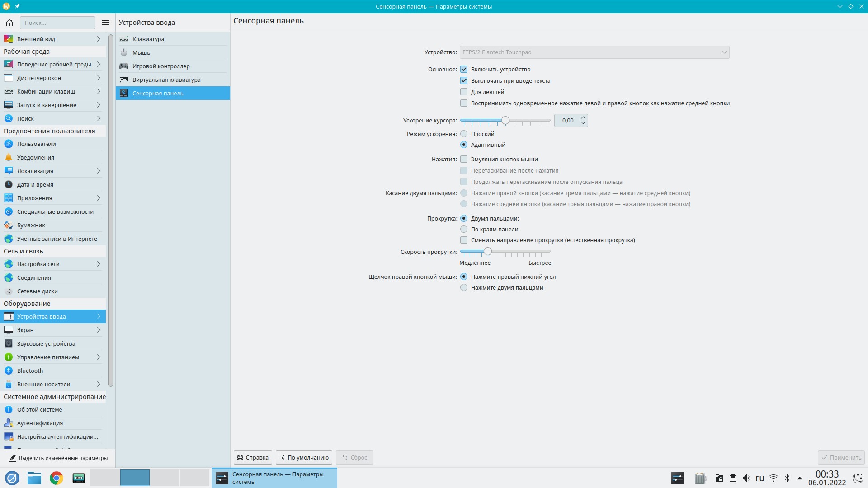Enable the Для левшей checkbox
This screenshot has height=488, width=868.
464,92
